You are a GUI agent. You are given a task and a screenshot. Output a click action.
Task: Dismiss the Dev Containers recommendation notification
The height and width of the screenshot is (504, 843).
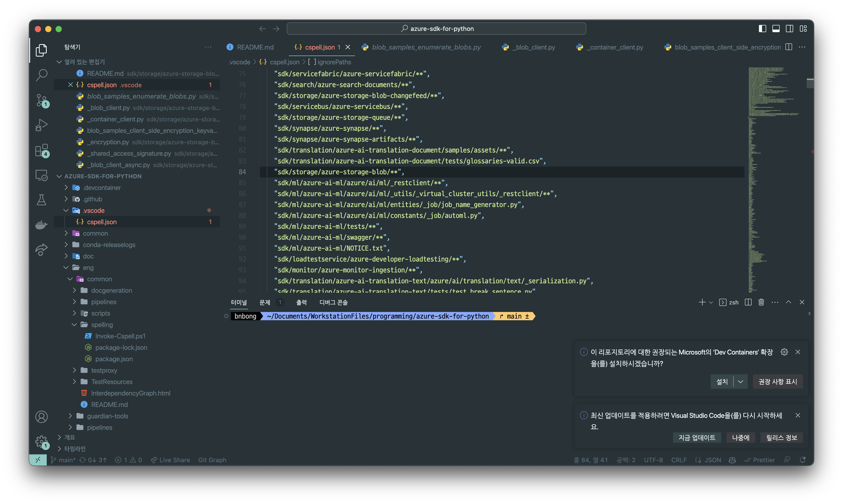pos(798,352)
